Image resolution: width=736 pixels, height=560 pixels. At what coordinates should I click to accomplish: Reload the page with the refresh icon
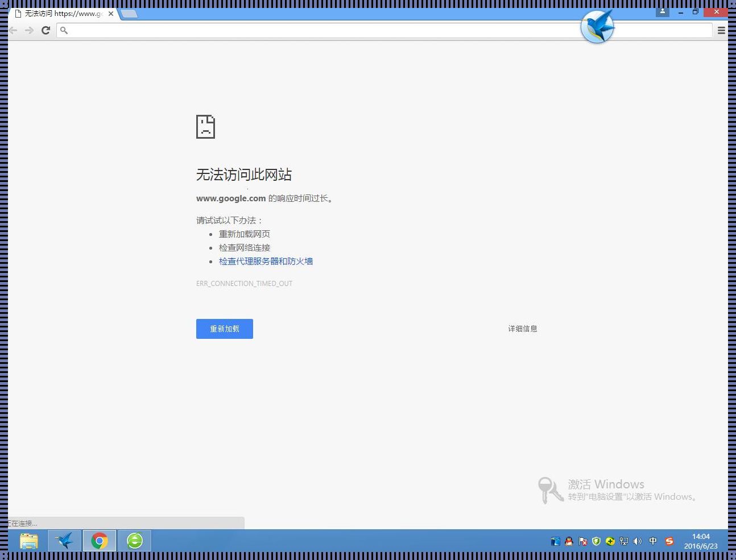click(x=46, y=30)
